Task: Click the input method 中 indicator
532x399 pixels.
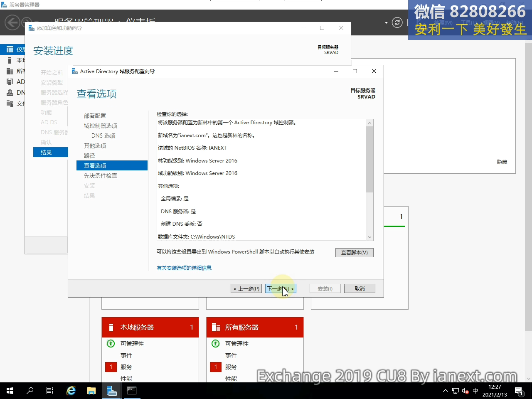Action: [x=475, y=391]
